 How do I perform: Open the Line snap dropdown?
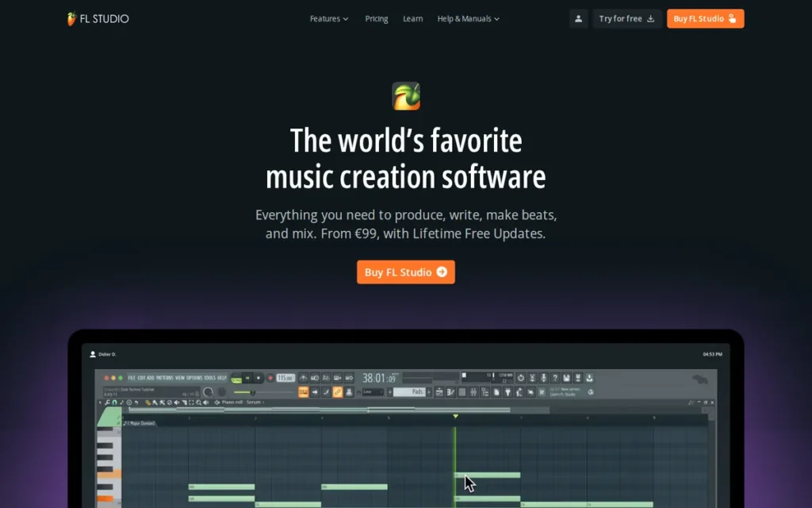coord(373,392)
